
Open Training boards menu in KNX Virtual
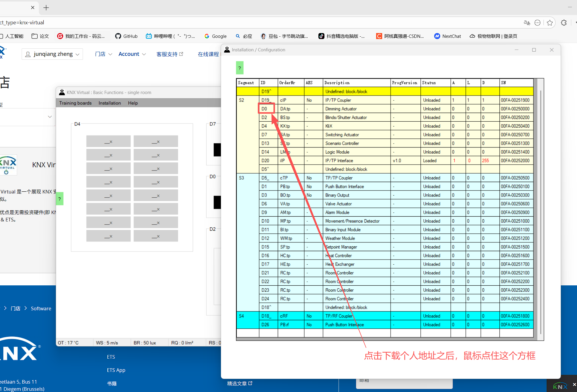[75, 103]
